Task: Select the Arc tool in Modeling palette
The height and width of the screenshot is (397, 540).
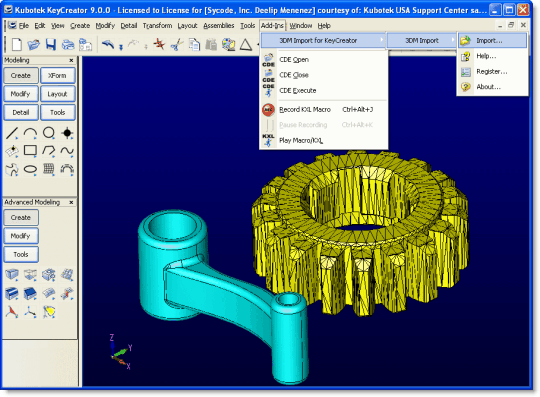Action: [30, 133]
